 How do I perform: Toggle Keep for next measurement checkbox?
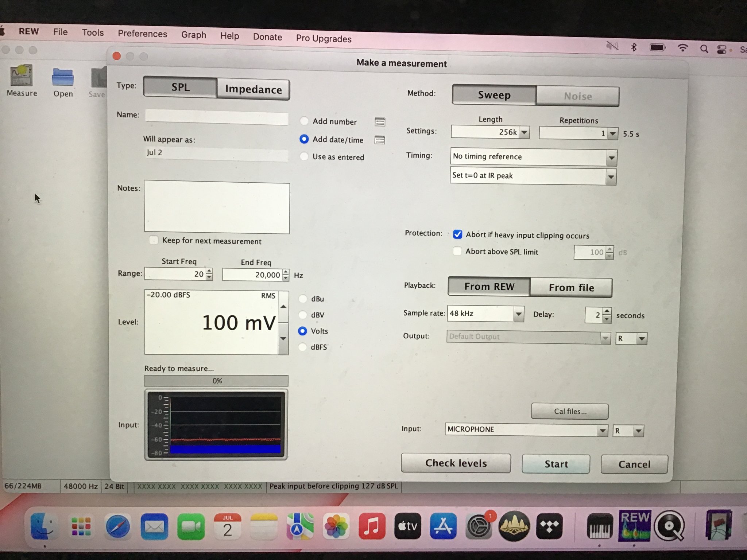click(x=154, y=240)
